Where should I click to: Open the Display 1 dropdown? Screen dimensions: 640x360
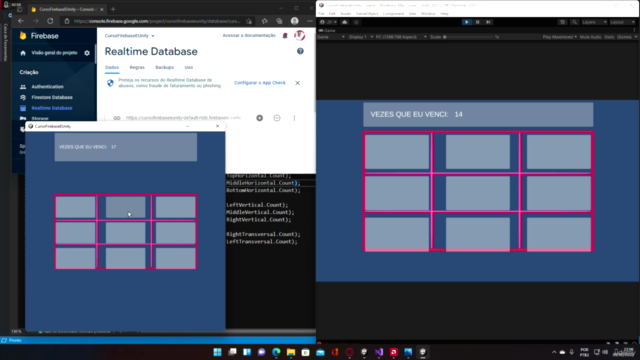point(361,37)
